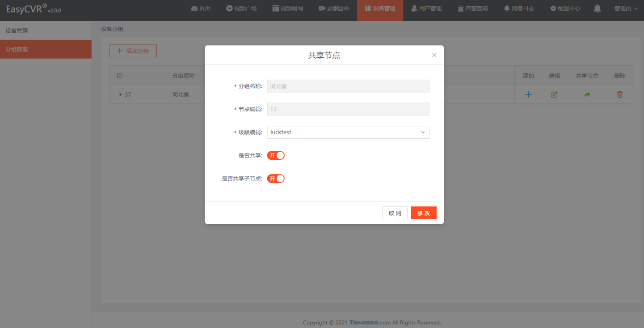
Task: Open the 视频调阅 tab
Action: point(288,9)
